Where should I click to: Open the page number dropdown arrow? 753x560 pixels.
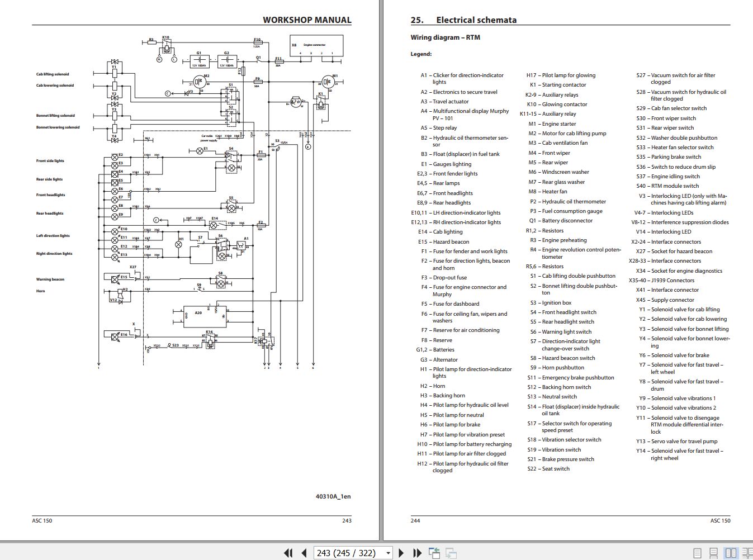(388, 553)
